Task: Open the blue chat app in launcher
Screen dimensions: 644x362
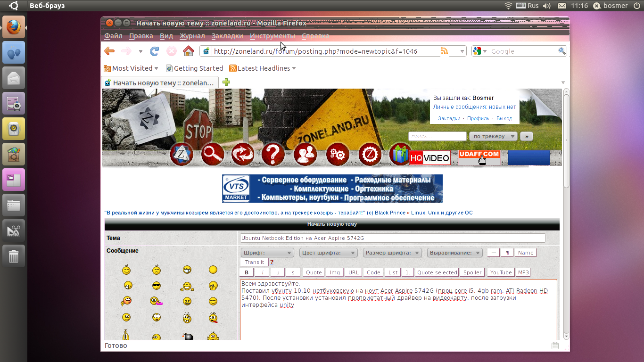Action: click(x=14, y=52)
